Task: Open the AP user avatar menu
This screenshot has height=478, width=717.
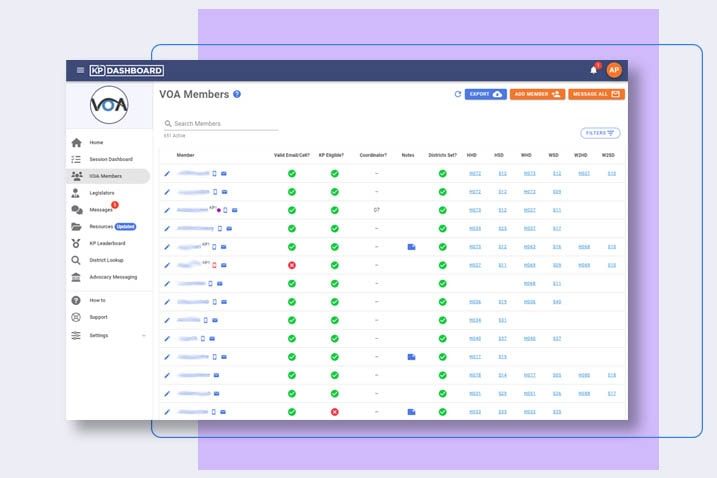Action: tap(614, 70)
